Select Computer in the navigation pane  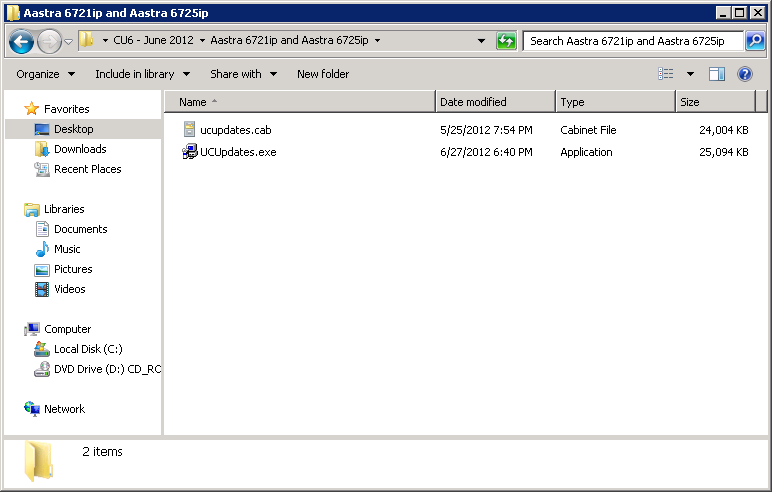(67, 329)
